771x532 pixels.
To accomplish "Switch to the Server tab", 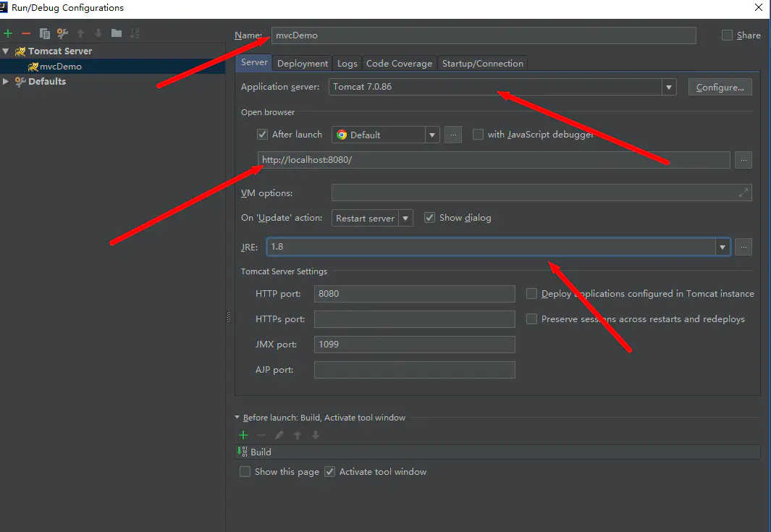I will (254, 62).
